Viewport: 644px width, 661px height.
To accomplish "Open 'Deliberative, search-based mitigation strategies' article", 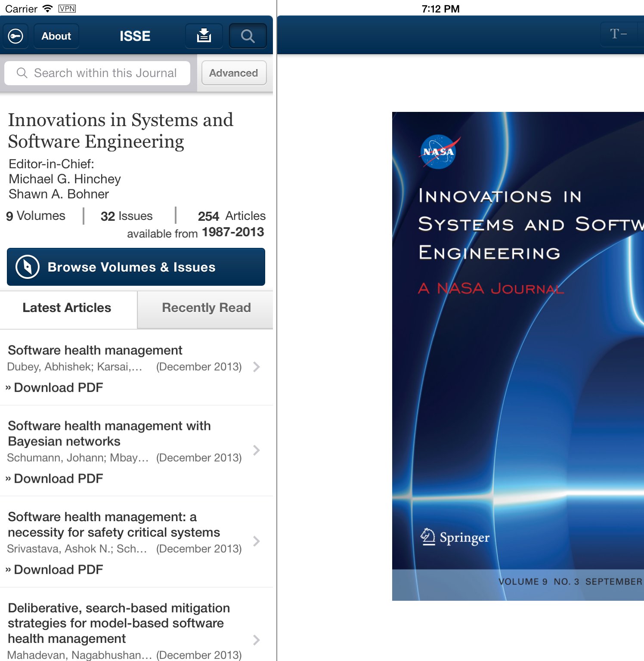I will click(119, 623).
